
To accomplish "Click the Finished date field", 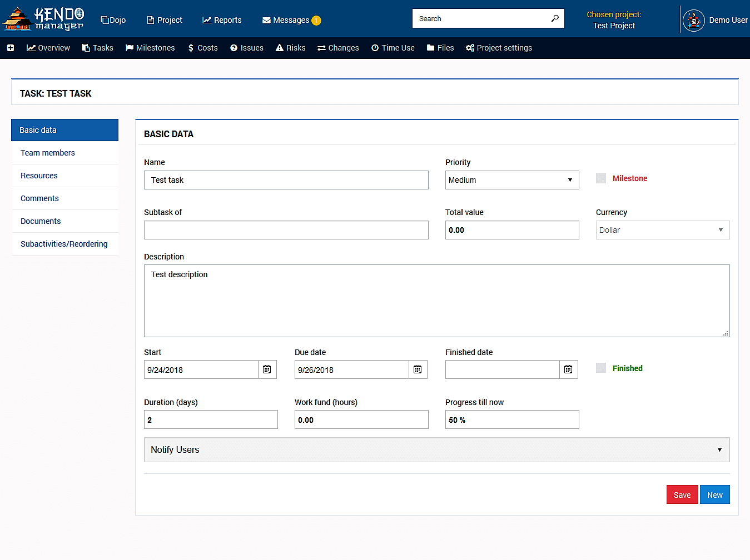I will [x=503, y=369].
